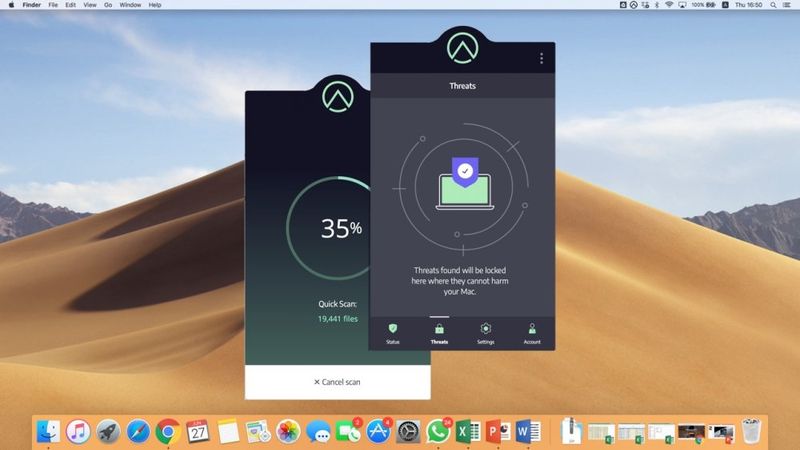Open the Settings tab
The image size is (800, 450).
coord(486,334)
